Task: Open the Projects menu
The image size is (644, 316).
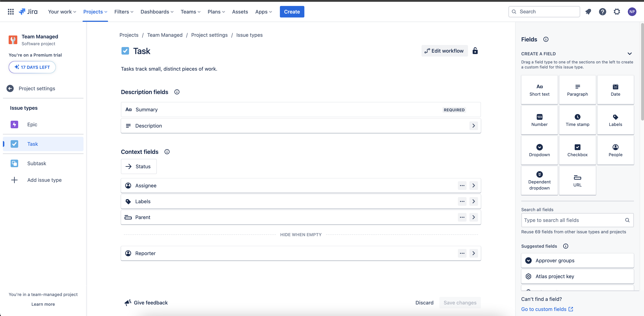Action: coord(95,12)
